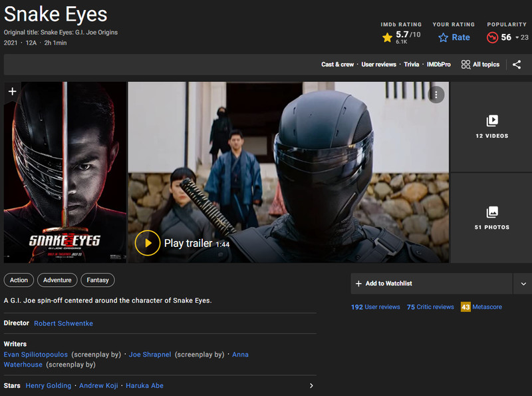Image resolution: width=532 pixels, height=396 pixels.
Task: Open the 75 Critic reviews link
Action: pos(430,307)
